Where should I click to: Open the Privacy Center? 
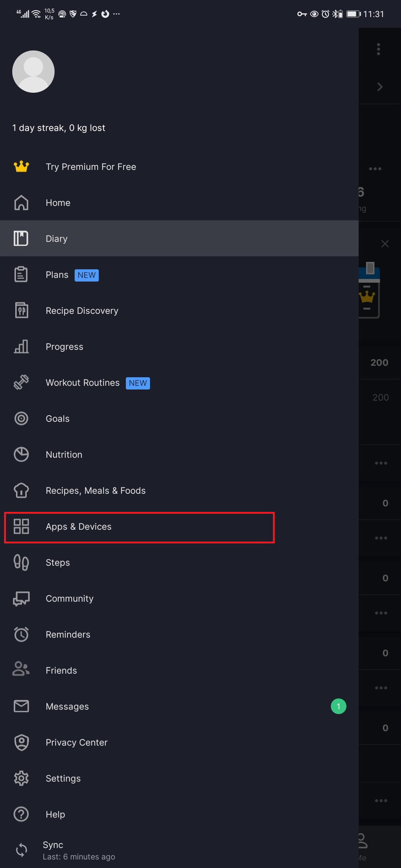point(76,742)
